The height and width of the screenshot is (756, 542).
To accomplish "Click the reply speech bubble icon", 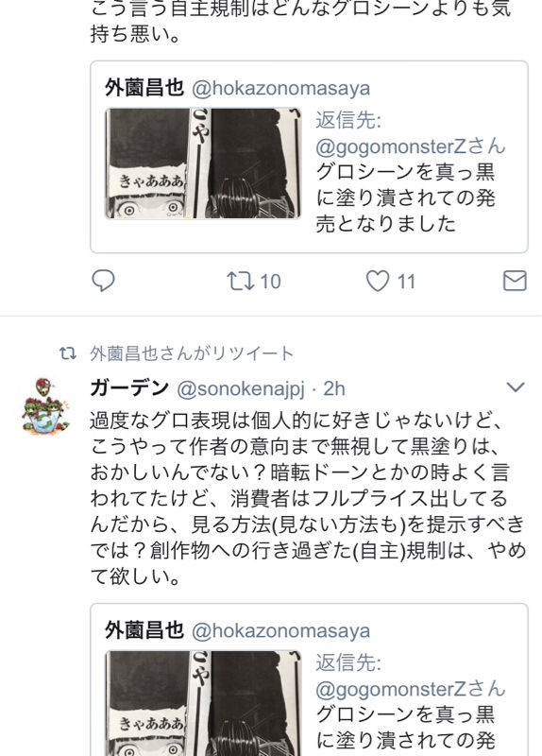I will tap(103, 281).
